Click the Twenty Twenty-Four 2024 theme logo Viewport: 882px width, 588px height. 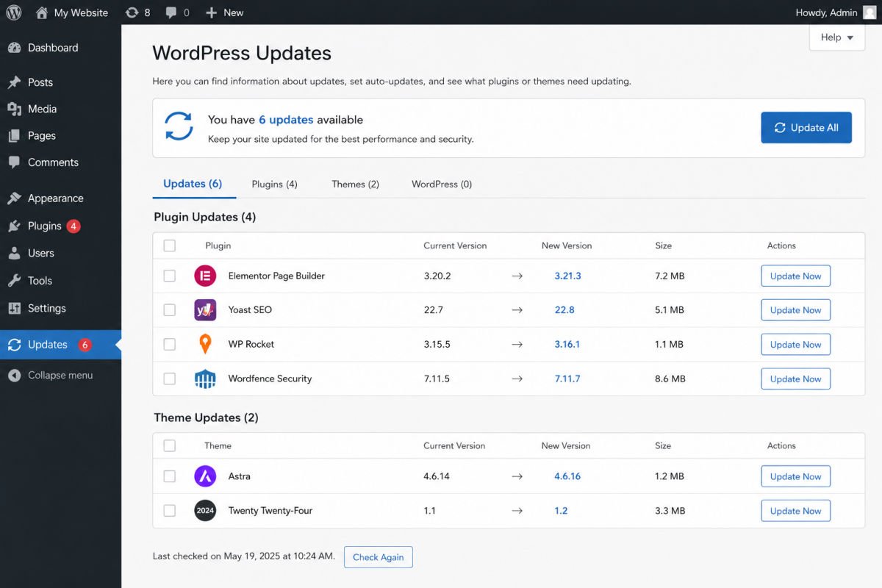tap(205, 511)
